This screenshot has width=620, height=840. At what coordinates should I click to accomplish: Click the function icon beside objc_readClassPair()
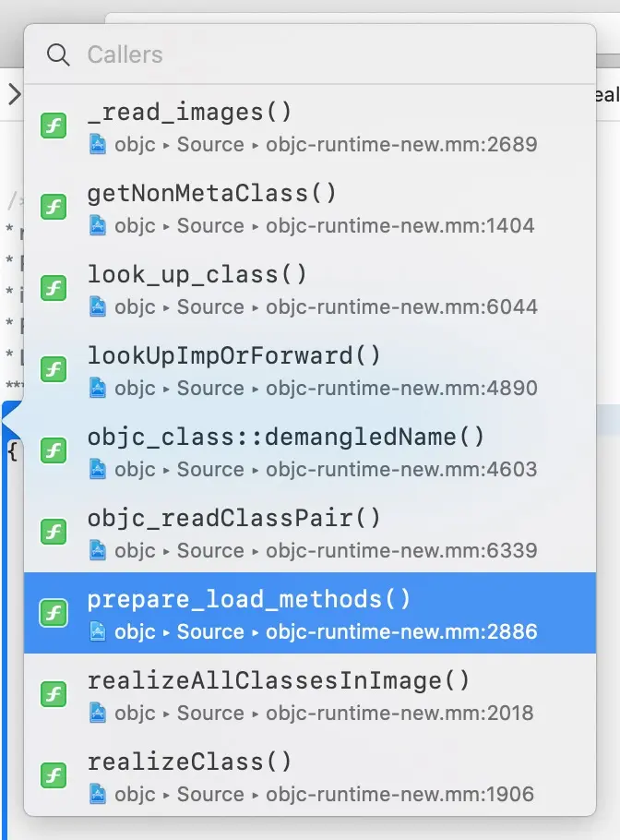click(x=54, y=532)
